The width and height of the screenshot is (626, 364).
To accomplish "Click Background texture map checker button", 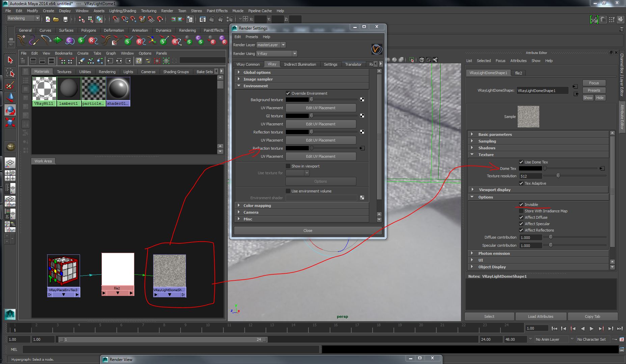I will (362, 100).
